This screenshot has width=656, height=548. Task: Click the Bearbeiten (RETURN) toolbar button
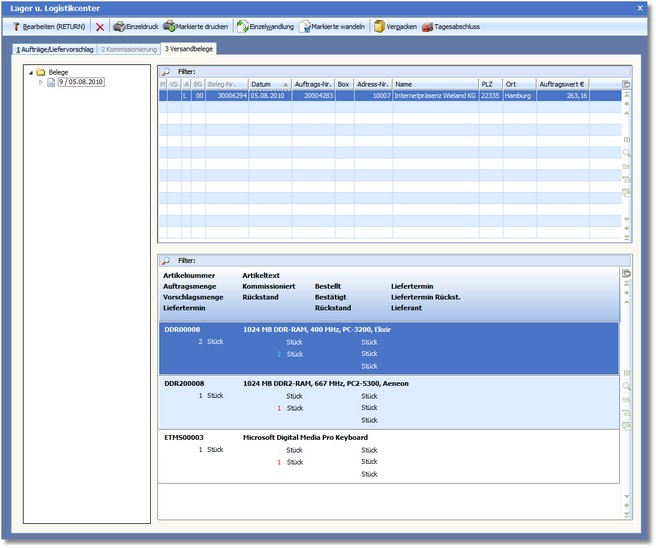click(50, 27)
